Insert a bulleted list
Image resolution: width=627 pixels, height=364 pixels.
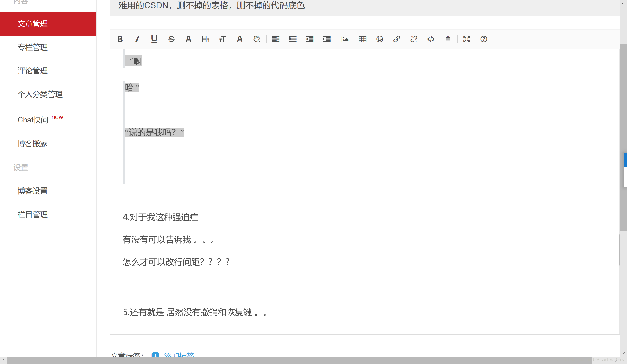click(293, 39)
